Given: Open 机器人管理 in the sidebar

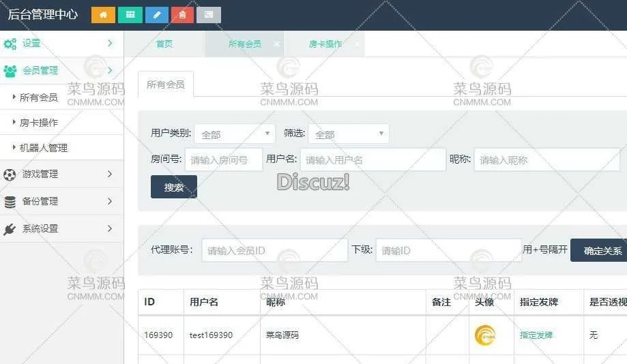Looking at the screenshot, I should coord(44,148).
